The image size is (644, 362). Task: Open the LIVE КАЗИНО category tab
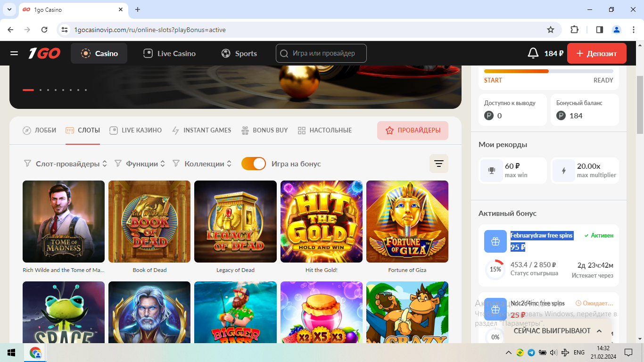point(136,130)
